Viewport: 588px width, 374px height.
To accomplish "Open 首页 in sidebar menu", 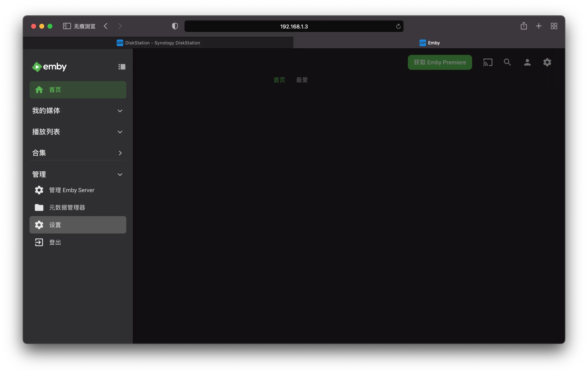I will tap(78, 90).
